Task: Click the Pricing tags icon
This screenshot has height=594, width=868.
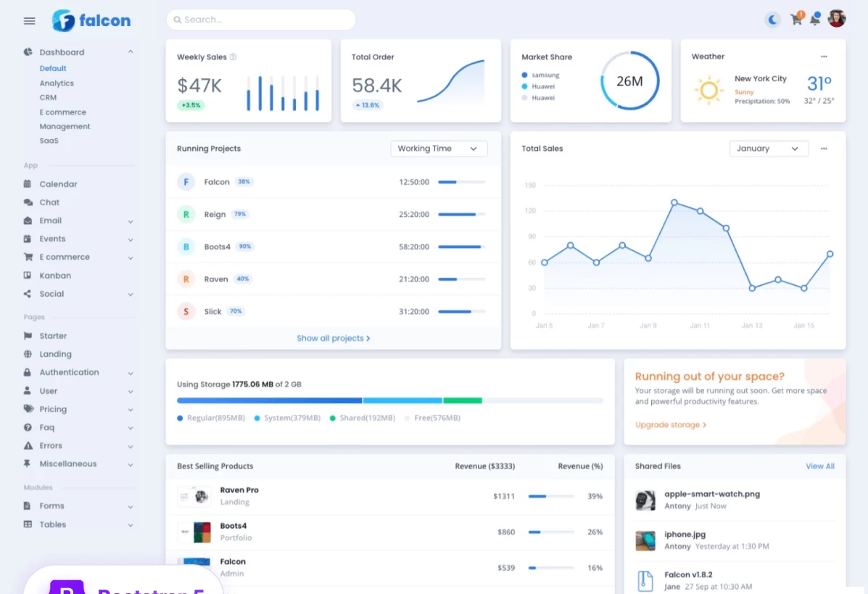Action: click(28, 408)
